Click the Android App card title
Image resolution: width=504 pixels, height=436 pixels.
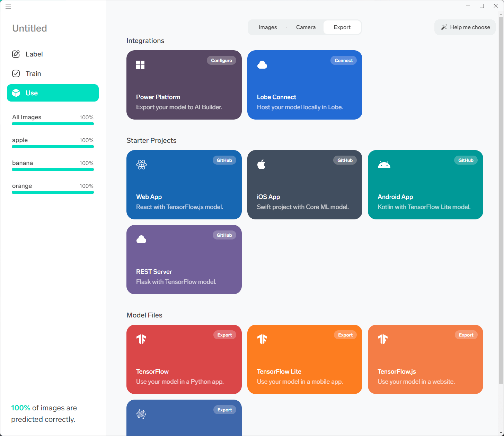(395, 197)
